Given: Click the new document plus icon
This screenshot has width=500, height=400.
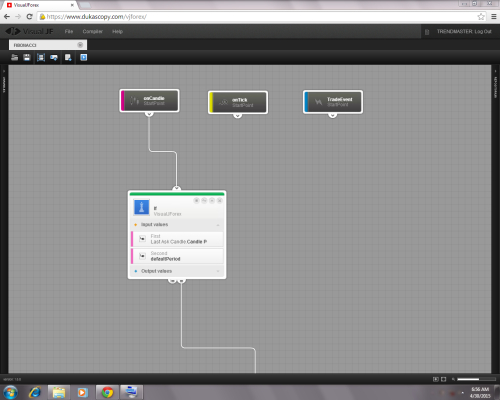Looking at the screenshot, I should [x=68, y=57].
